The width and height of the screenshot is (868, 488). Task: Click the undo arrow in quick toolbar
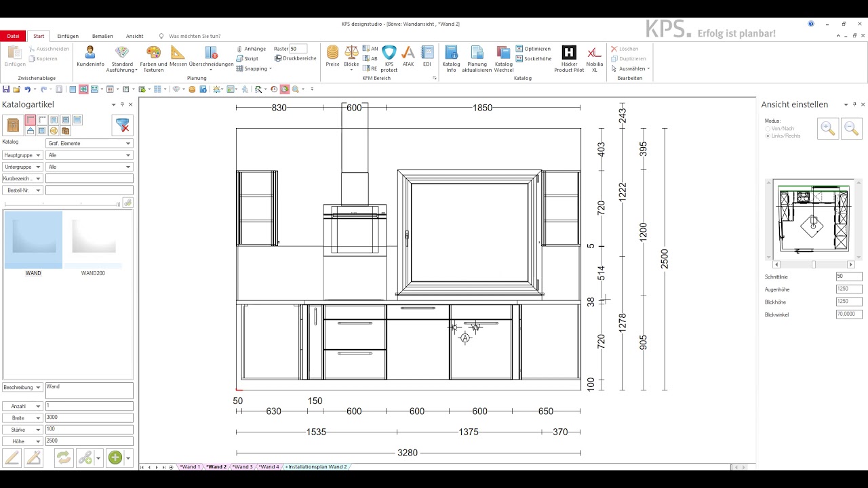pyautogui.click(x=28, y=89)
